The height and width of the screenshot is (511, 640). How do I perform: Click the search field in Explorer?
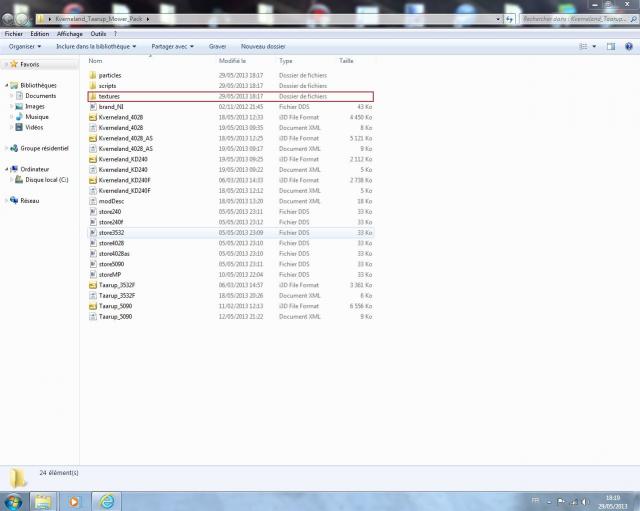pyautogui.click(x=579, y=19)
